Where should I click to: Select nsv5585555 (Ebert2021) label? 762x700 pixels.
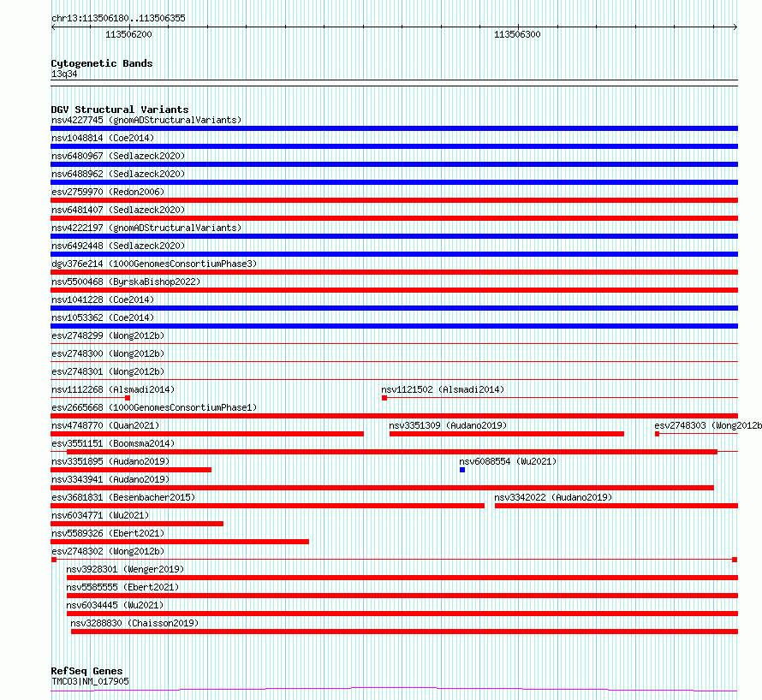click(x=122, y=587)
